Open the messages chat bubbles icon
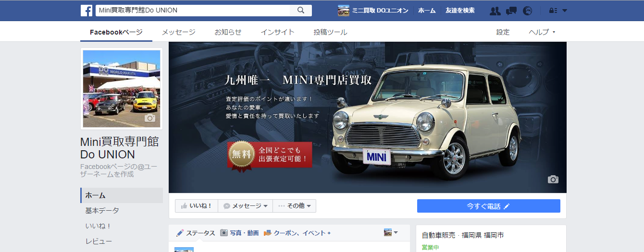This screenshot has height=252, width=644. coord(511,11)
